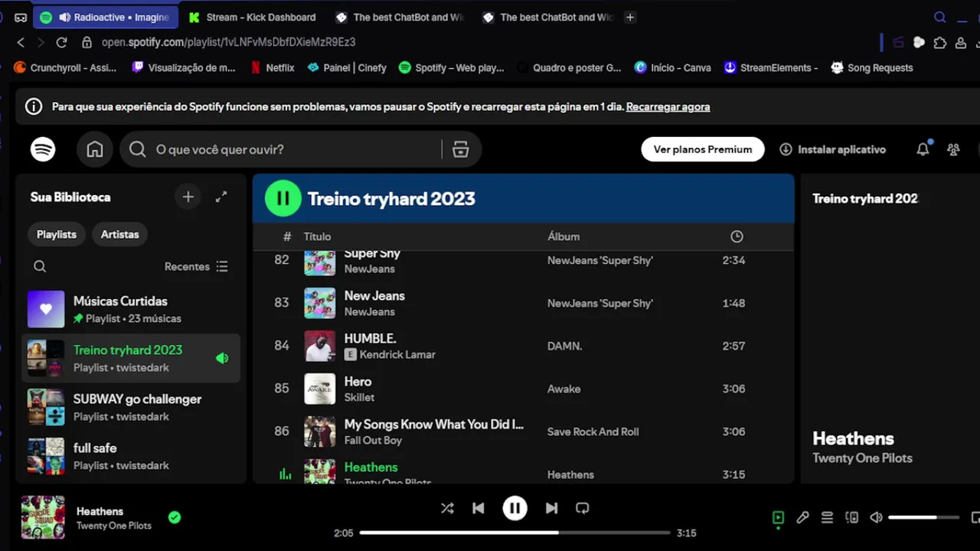Filter library by Artistas chip
The width and height of the screenshot is (980, 551).
pyautogui.click(x=120, y=234)
